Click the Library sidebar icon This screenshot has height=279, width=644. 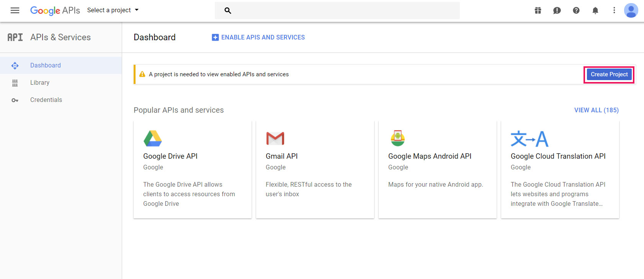click(15, 83)
